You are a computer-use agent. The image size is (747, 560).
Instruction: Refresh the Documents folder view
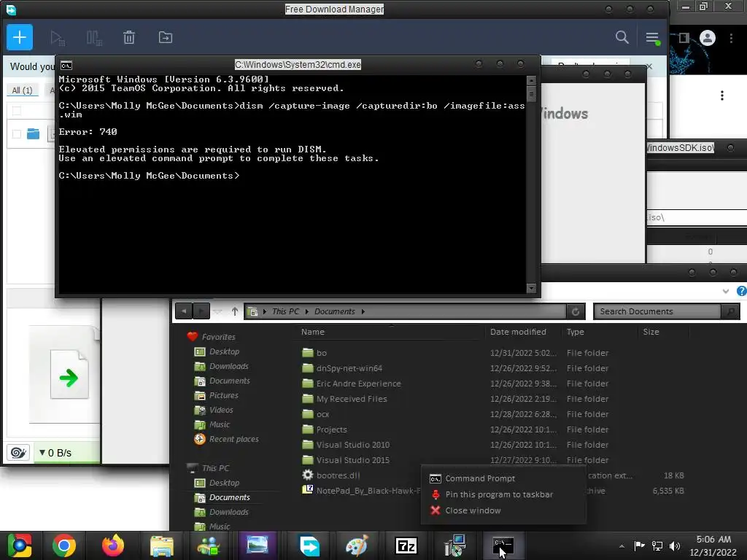pyautogui.click(x=575, y=311)
